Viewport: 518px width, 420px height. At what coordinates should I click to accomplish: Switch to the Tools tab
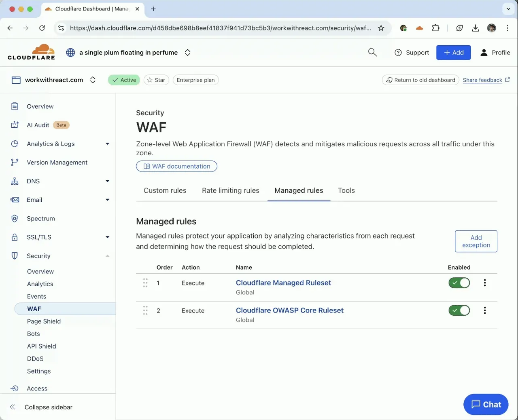(346, 190)
